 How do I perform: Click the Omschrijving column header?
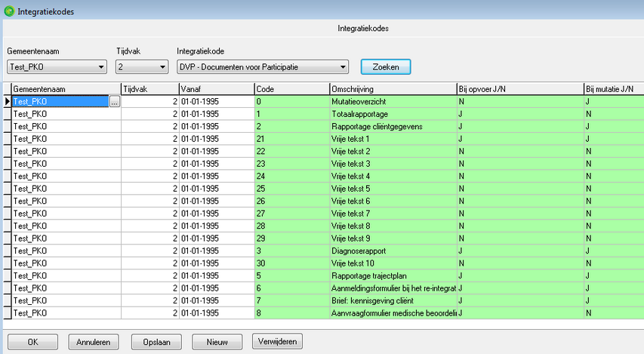click(393, 89)
